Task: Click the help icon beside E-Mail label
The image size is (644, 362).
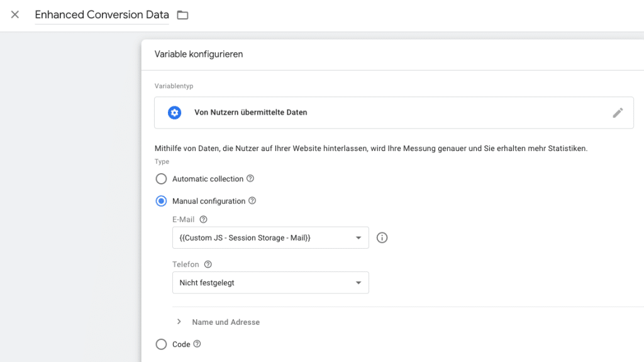Action: [203, 220]
